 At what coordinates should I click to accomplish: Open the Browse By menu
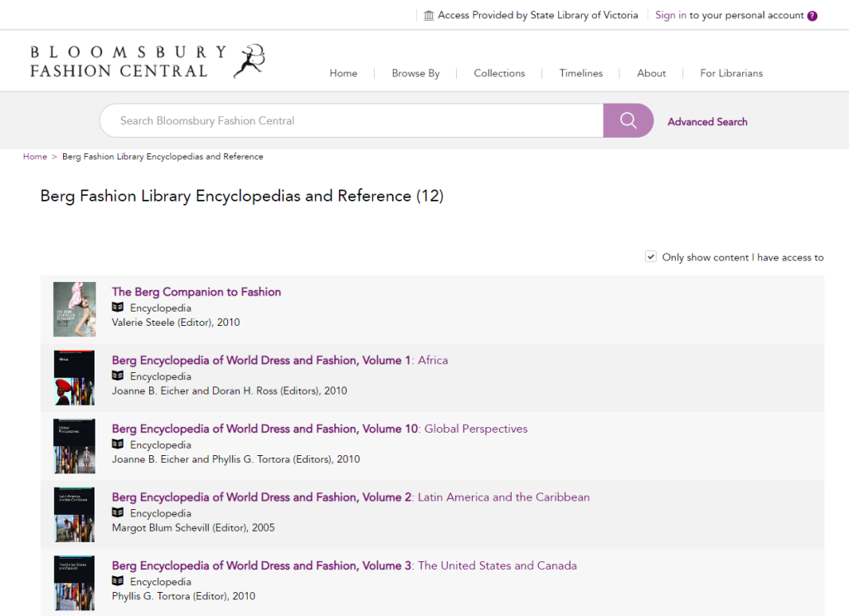tap(415, 73)
